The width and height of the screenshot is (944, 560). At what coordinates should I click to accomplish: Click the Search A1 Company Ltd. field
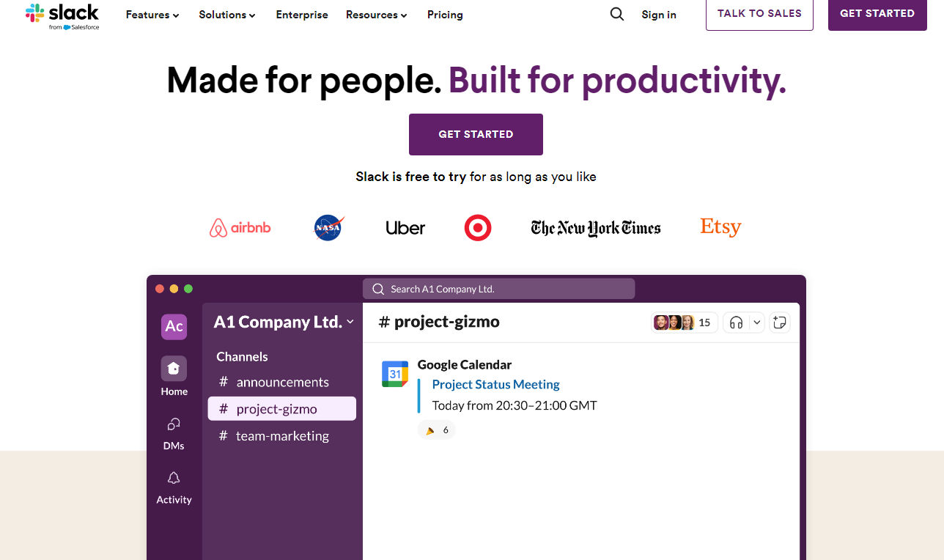498,289
